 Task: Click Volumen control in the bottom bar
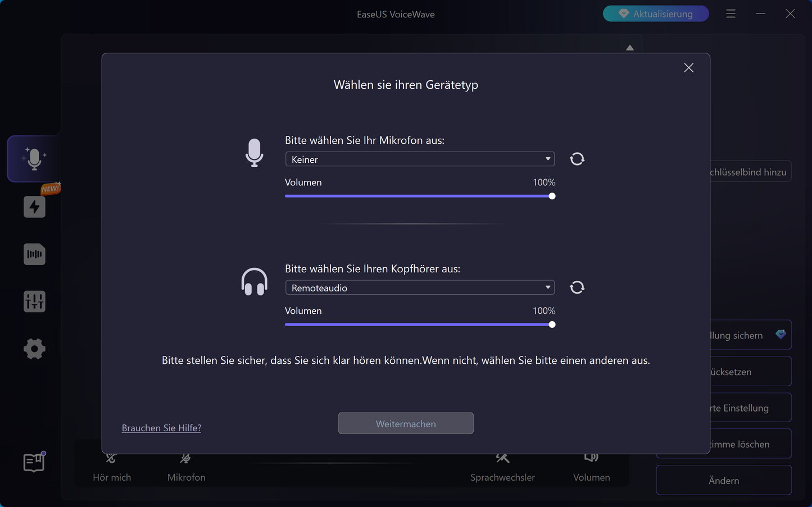click(591, 468)
